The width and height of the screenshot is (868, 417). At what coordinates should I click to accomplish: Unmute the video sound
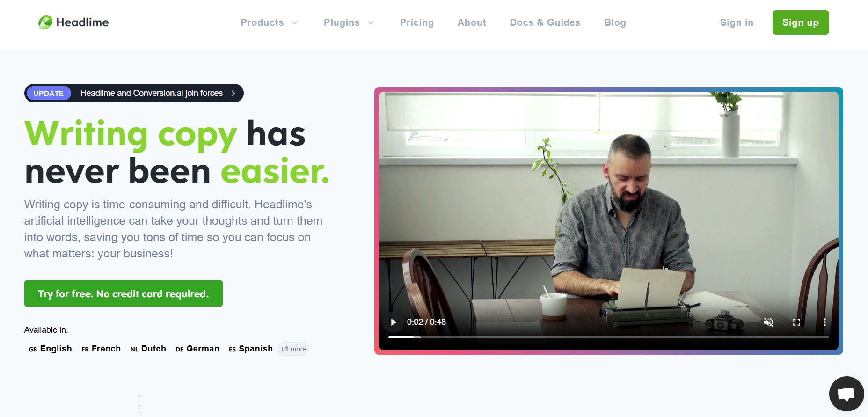click(x=768, y=322)
